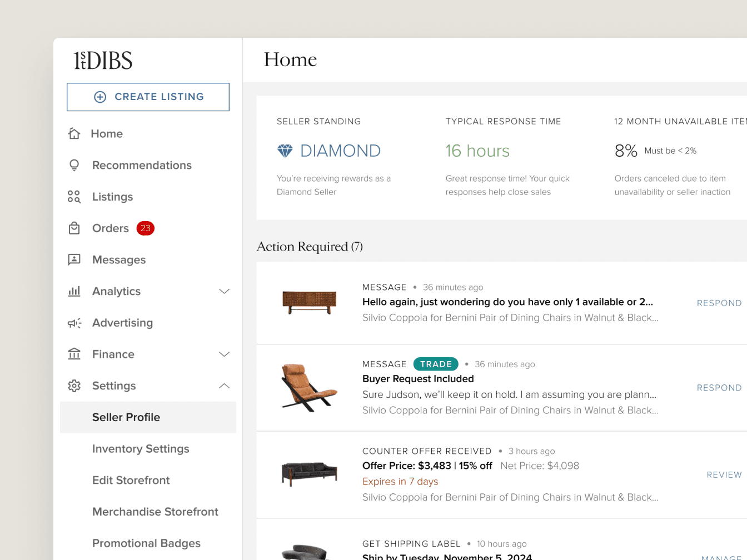Review the counter offer of $3,483
The image size is (747, 560).
pos(724,474)
